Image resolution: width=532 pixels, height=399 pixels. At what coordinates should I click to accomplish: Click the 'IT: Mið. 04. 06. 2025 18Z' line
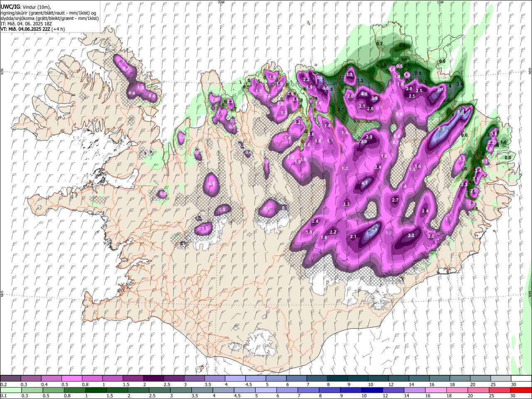coord(27,24)
